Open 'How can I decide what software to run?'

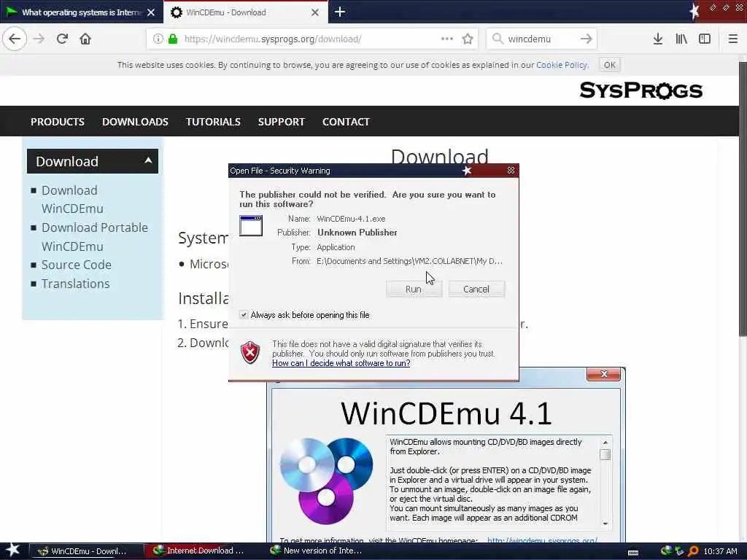[341, 363]
